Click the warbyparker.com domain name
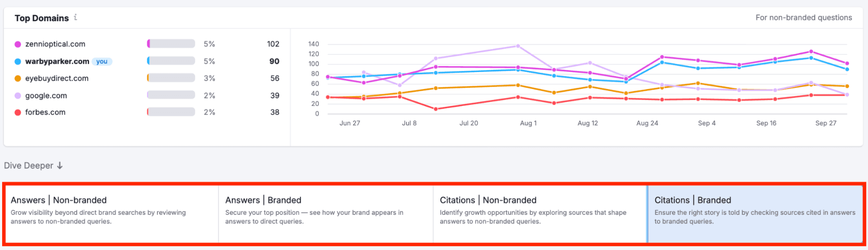Screen dimensions: 868x250 click(57, 62)
